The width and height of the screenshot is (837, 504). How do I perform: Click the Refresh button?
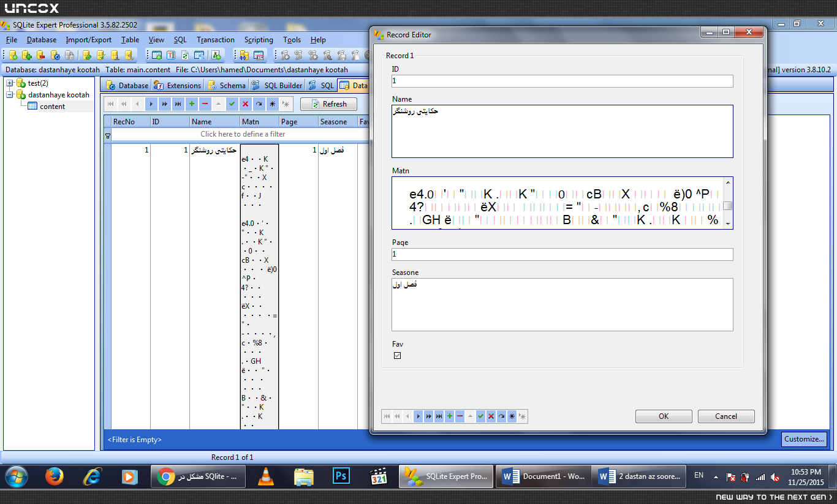(328, 104)
